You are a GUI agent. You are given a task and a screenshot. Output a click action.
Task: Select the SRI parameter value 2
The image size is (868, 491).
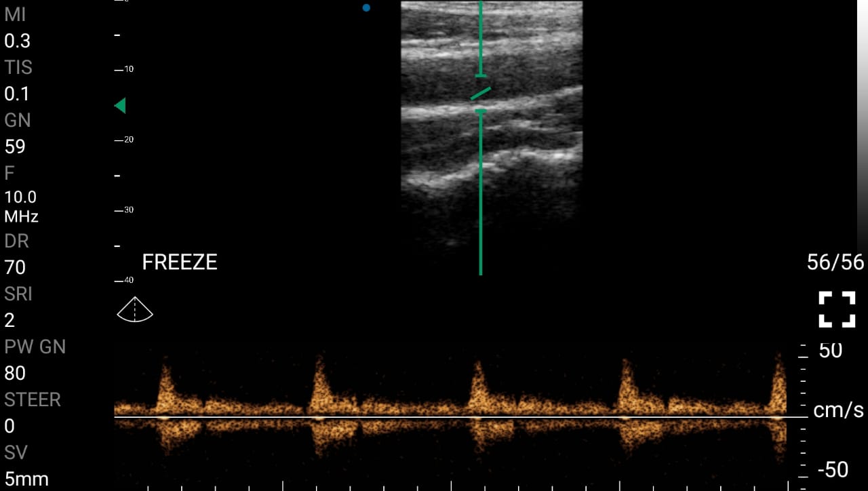pyautogui.click(x=10, y=320)
